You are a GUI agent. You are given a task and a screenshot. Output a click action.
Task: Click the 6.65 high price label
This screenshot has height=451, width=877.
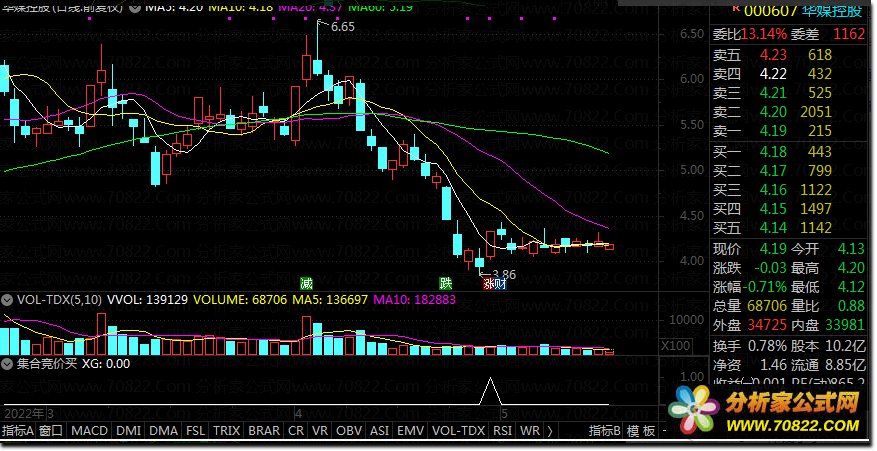pyautogui.click(x=343, y=27)
